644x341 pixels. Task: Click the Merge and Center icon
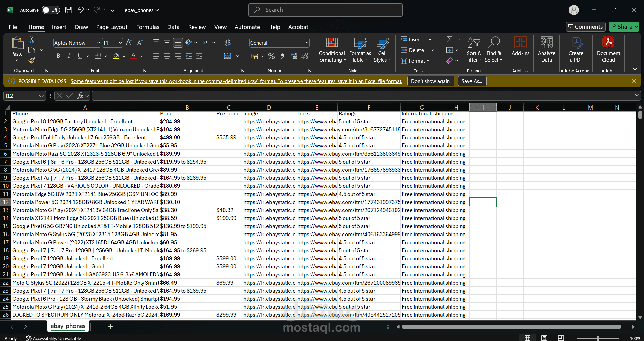[x=228, y=56]
